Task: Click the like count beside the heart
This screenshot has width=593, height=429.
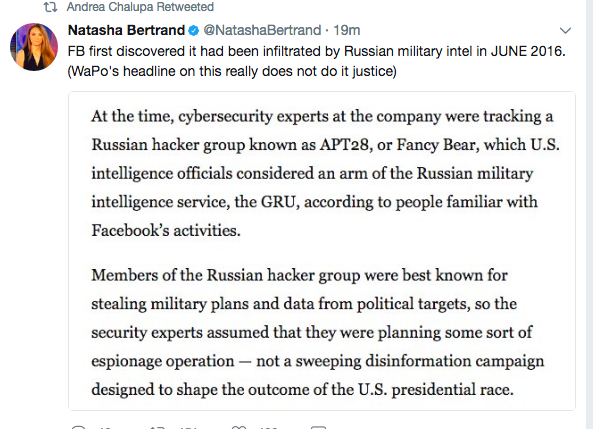Action: pos(269,427)
